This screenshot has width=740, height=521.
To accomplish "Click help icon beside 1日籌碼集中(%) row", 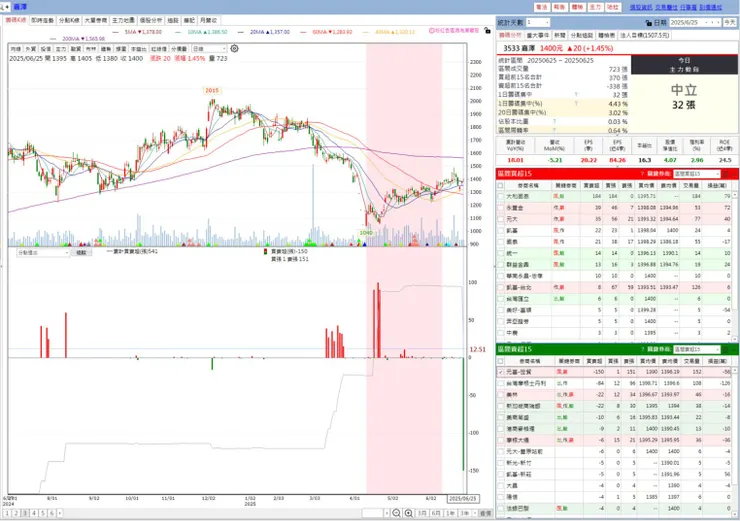I will [x=576, y=103].
